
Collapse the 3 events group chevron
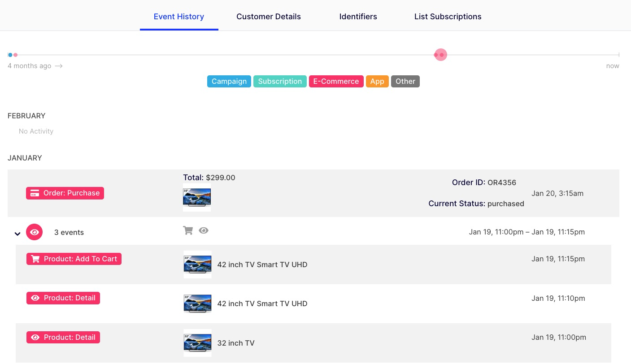(x=17, y=234)
